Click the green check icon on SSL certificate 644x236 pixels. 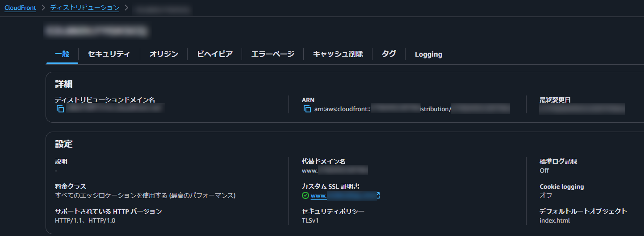point(305,195)
